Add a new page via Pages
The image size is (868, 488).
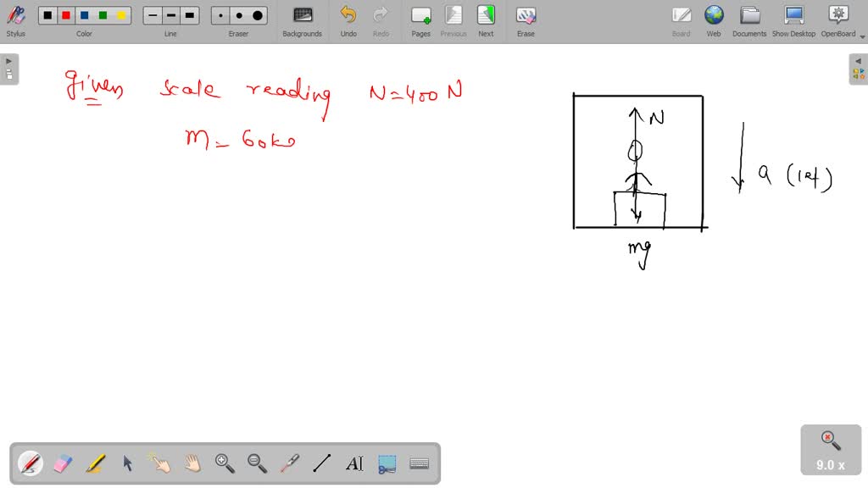tap(420, 21)
